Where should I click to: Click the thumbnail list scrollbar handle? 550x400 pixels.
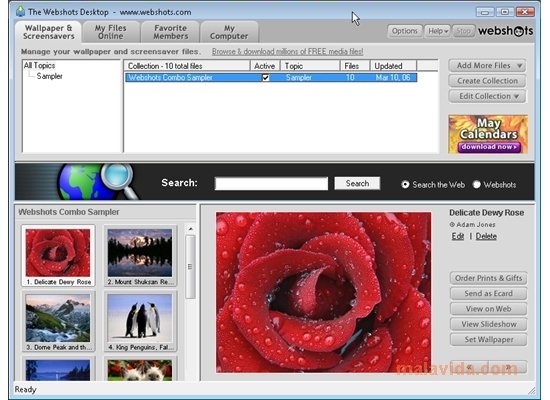tap(190, 267)
